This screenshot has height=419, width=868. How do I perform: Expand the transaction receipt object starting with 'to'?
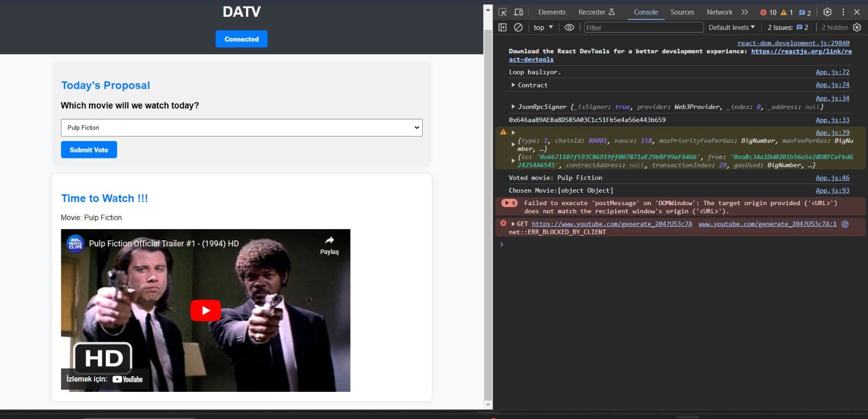513,161
